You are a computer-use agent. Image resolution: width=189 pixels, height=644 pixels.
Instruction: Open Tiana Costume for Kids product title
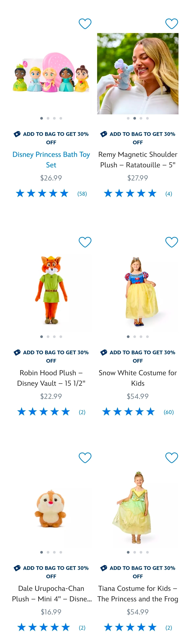(x=138, y=593)
